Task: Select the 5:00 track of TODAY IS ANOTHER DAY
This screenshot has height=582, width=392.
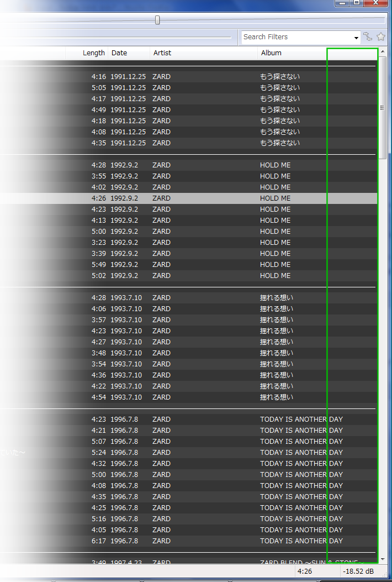Action: click(188, 474)
